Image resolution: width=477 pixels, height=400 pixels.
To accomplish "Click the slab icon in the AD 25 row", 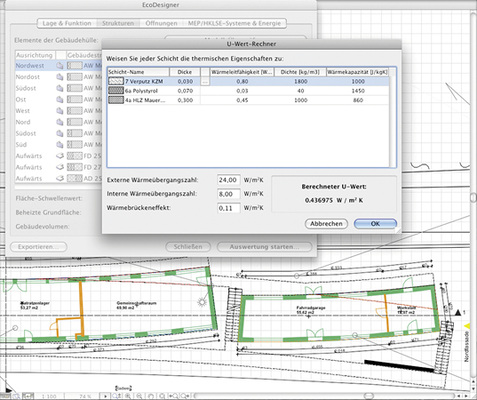I will [60, 178].
